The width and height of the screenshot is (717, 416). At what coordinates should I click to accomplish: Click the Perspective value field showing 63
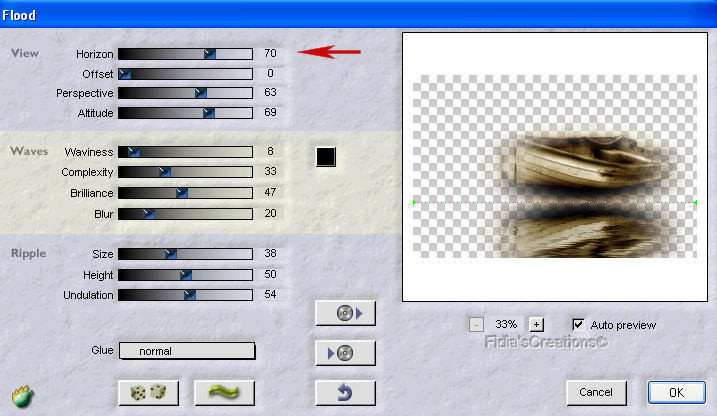tap(270, 92)
